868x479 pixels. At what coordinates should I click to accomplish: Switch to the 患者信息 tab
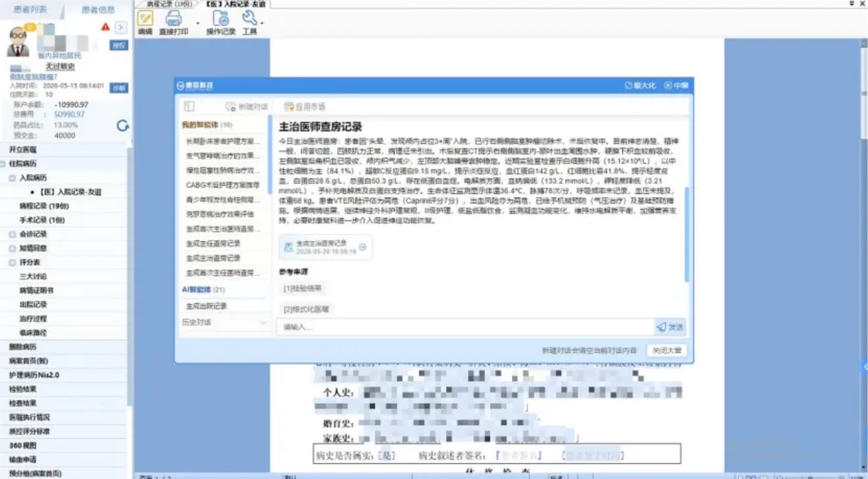98,10
